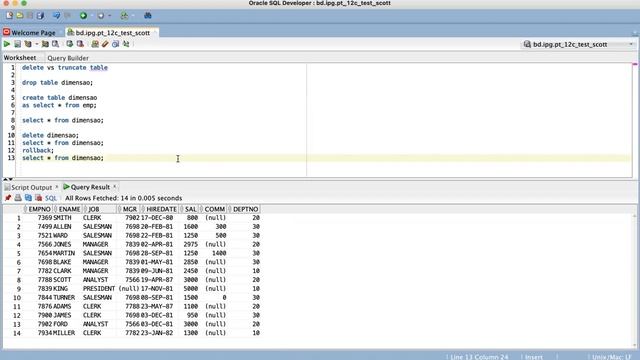
Task: Click the SQL Tuning Advisor icon
Action: (x=56, y=44)
